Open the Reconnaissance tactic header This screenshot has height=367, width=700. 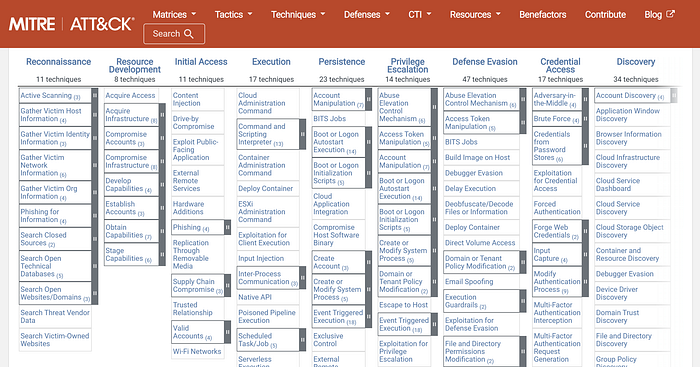[x=58, y=62]
